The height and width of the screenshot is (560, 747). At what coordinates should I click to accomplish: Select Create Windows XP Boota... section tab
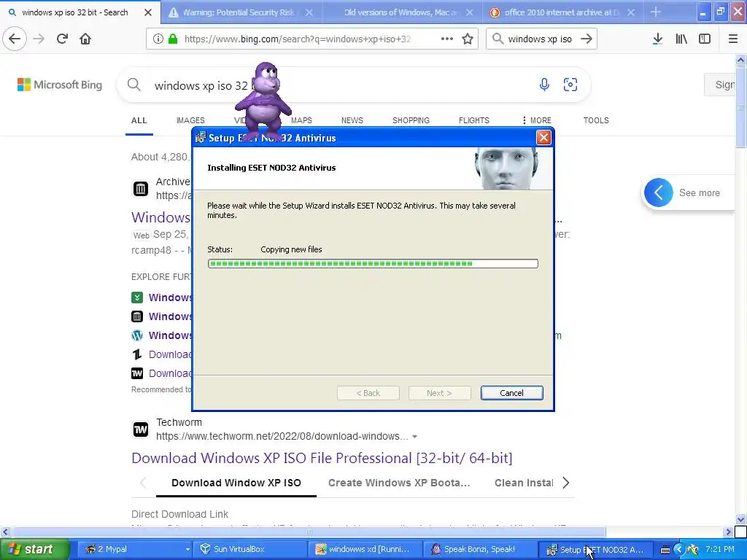point(399,483)
